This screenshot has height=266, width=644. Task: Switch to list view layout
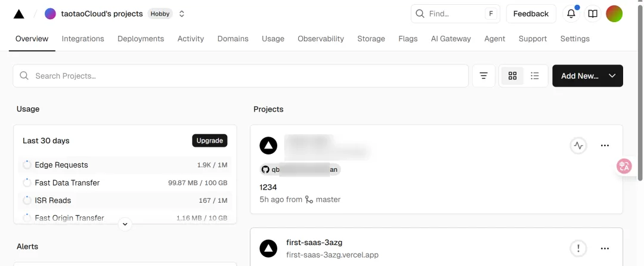pyautogui.click(x=535, y=76)
